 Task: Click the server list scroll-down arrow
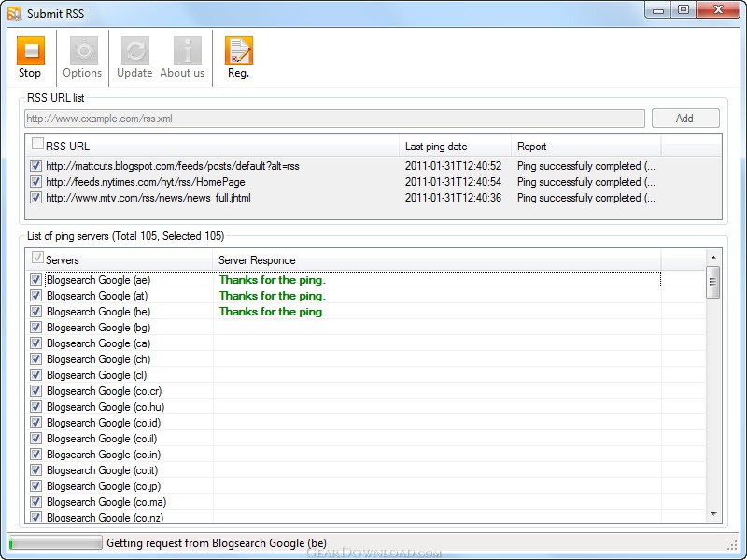point(713,514)
